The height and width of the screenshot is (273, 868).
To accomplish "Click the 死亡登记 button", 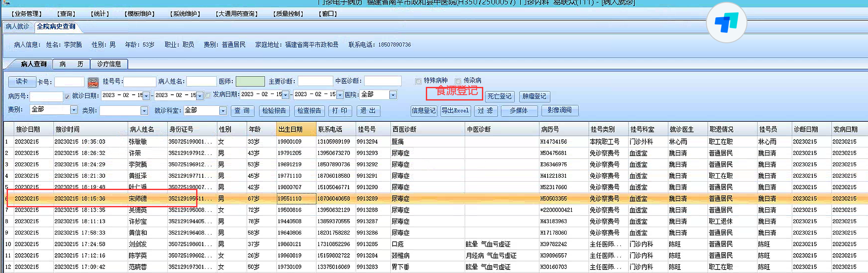I will click(500, 96).
